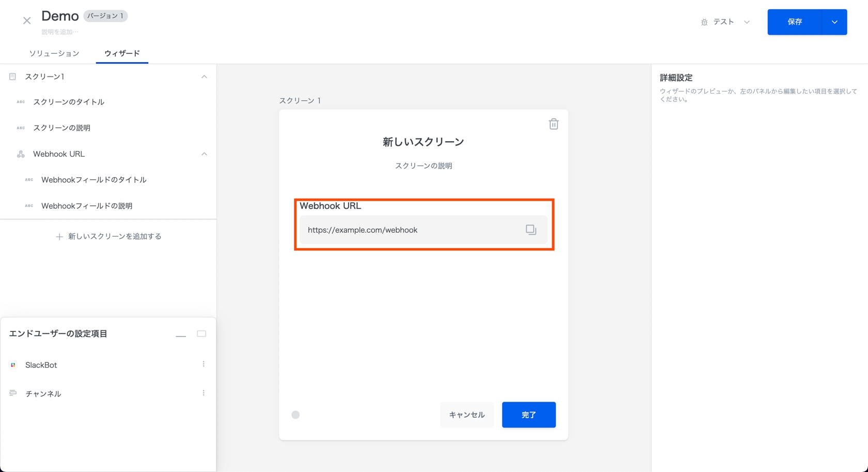Minimize the エンドユーザーの設定項目 panel
The width and height of the screenshot is (868, 472).
click(181, 334)
